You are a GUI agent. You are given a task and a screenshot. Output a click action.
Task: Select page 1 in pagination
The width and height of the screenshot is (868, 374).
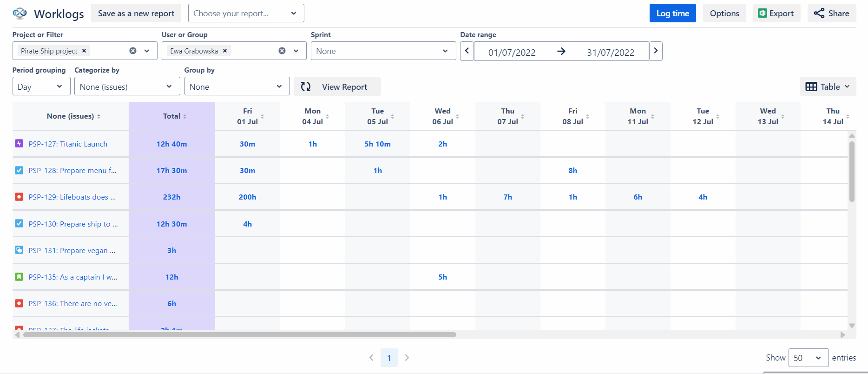(x=389, y=358)
